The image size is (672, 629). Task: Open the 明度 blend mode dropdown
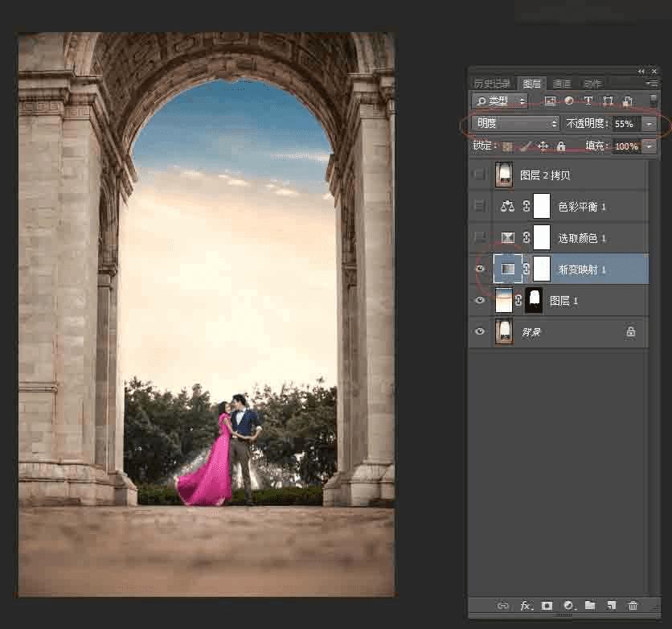click(514, 124)
